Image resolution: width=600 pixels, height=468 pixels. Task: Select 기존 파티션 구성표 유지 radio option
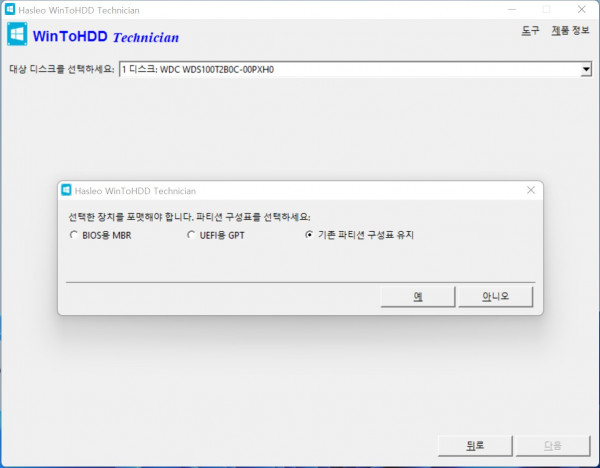(359, 235)
